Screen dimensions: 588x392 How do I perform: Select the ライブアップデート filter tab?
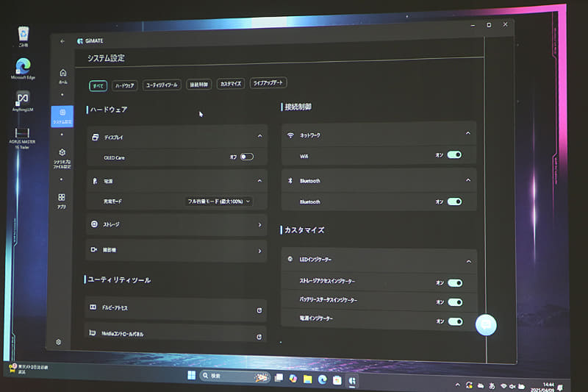pyautogui.click(x=268, y=82)
